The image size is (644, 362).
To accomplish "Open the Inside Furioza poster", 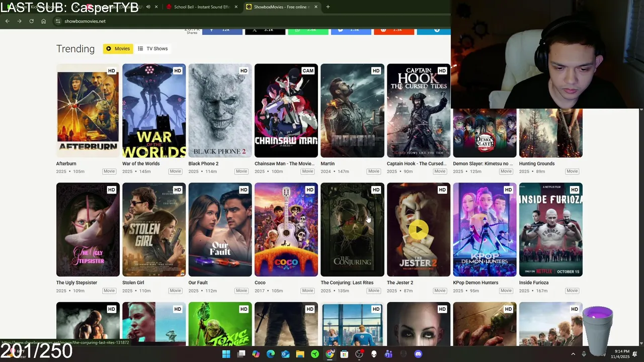I will (x=551, y=230).
